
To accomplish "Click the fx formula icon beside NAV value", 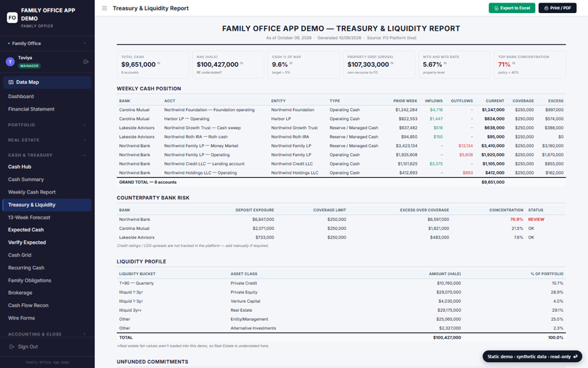I will (x=242, y=63).
